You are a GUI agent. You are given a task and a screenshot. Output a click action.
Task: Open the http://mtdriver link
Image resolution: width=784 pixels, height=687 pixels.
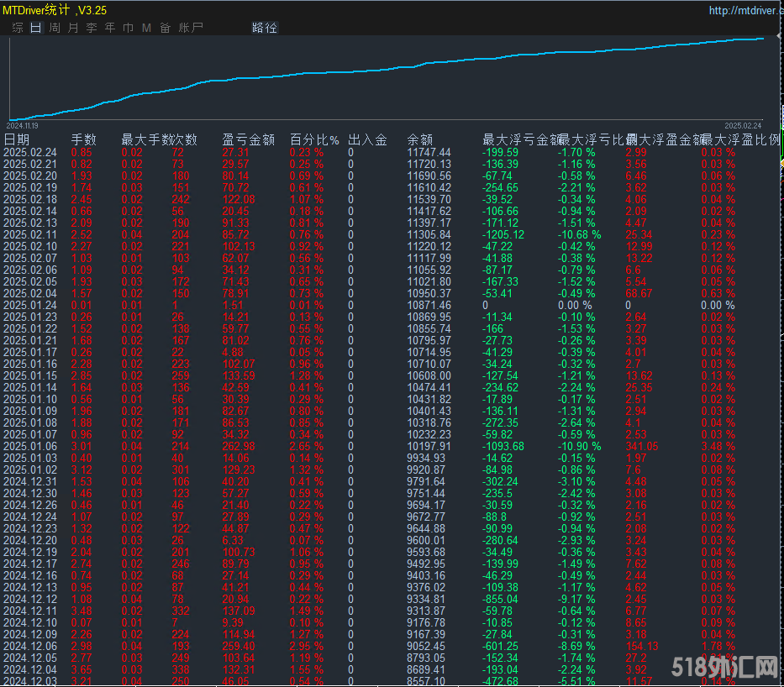(x=745, y=10)
